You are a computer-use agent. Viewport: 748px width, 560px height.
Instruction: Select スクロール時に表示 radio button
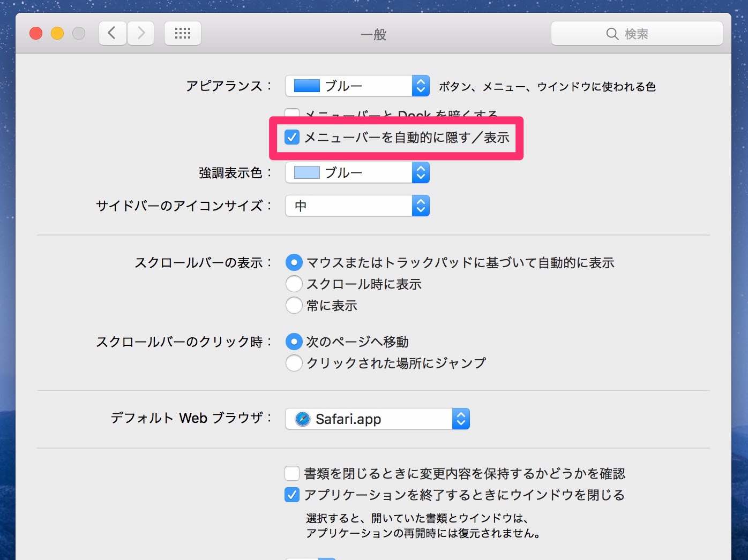[x=294, y=284]
